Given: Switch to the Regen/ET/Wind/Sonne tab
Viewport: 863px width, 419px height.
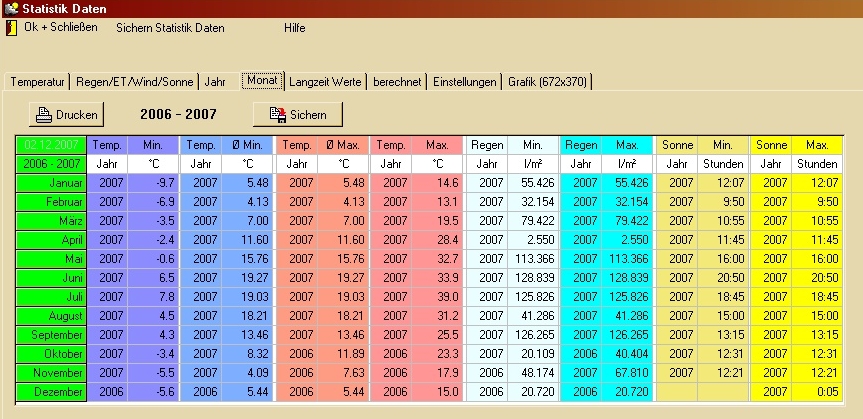Looking at the screenshot, I should click(135, 82).
